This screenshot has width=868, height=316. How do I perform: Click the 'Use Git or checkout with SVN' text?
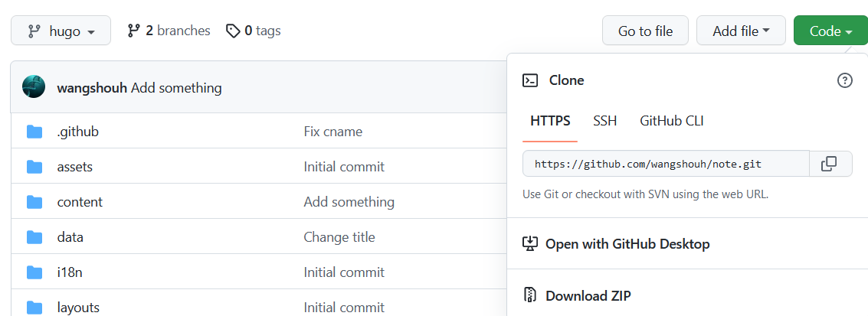(646, 194)
